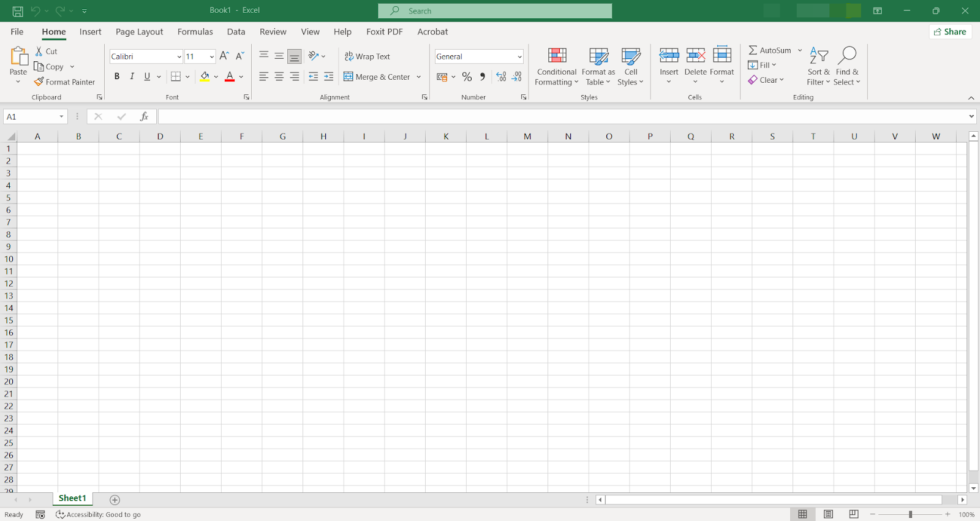Image resolution: width=980 pixels, height=521 pixels.
Task: Expand Merge & Center dropdown arrow
Action: point(419,77)
